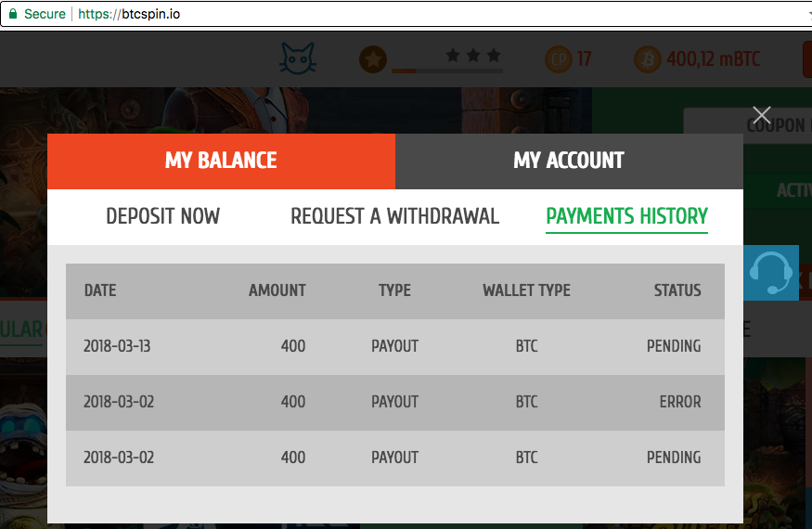Click the cat logo icon

click(298, 58)
